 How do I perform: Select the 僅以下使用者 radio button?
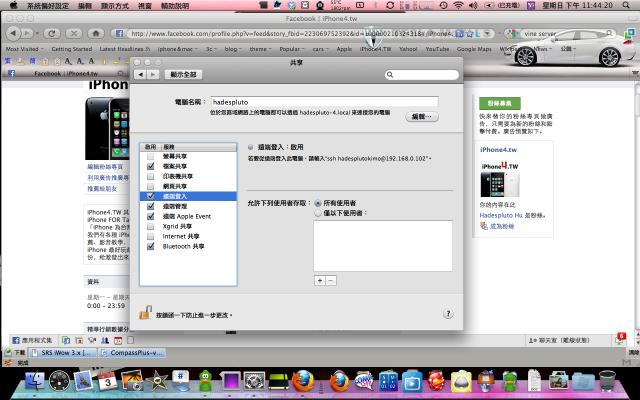[x=318, y=213]
